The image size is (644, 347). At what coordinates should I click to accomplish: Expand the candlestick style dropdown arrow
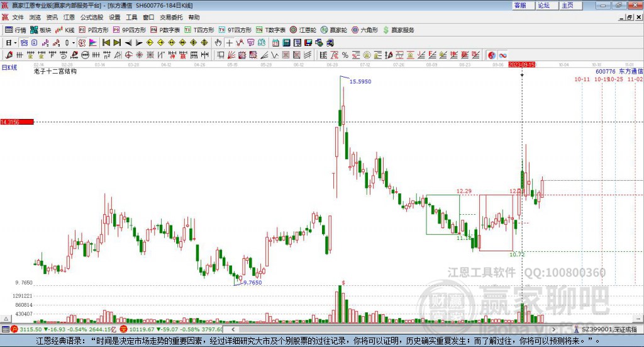pyautogui.click(x=74, y=43)
